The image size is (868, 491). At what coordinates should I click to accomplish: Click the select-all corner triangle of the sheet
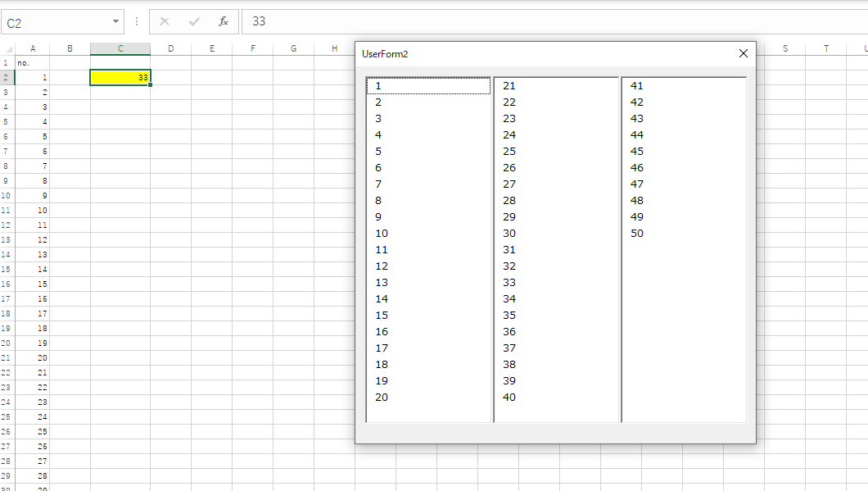pos(8,48)
